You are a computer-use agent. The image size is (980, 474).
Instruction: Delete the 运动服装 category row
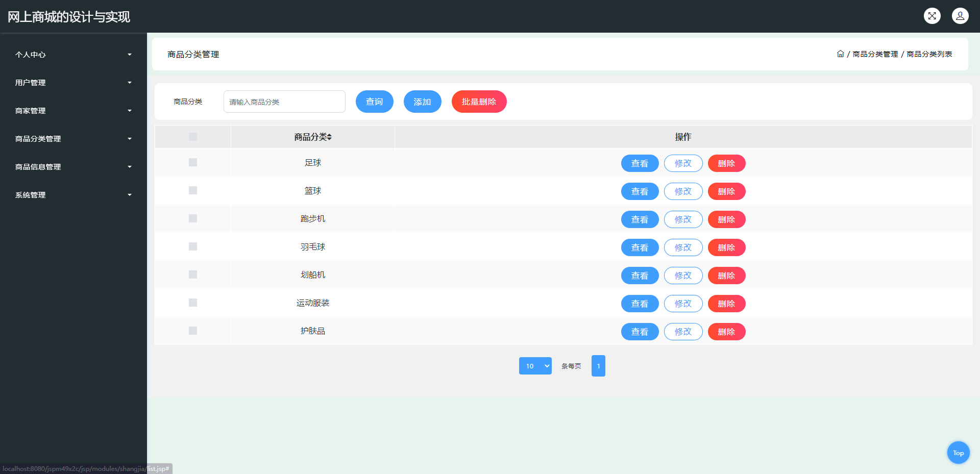pyautogui.click(x=727, y=304)
